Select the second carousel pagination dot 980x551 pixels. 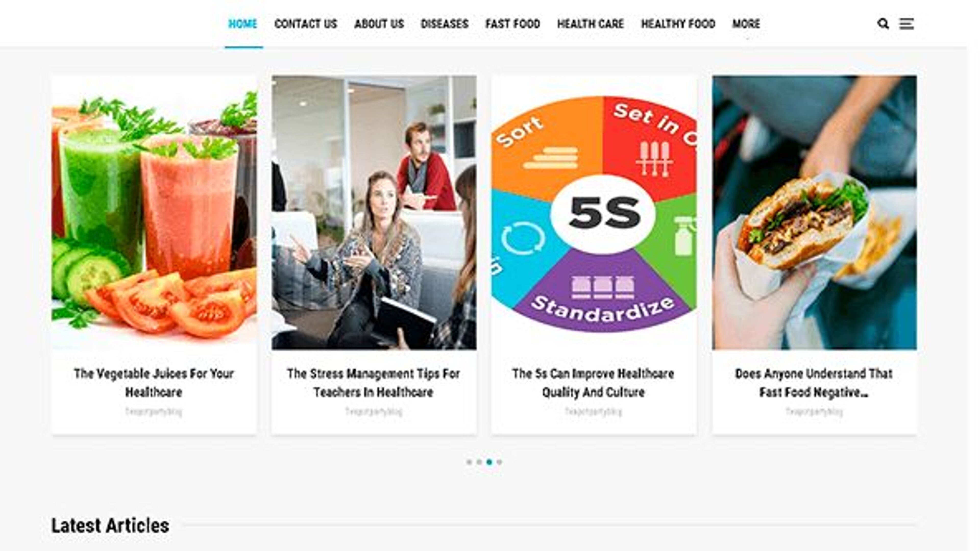pyautogui.click(x=479, y=462)
